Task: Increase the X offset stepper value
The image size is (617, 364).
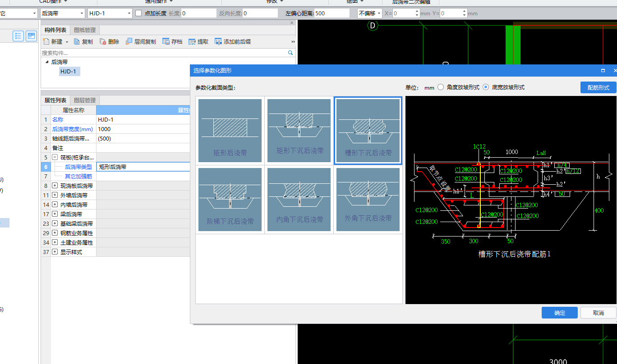Action: (416, 11)
